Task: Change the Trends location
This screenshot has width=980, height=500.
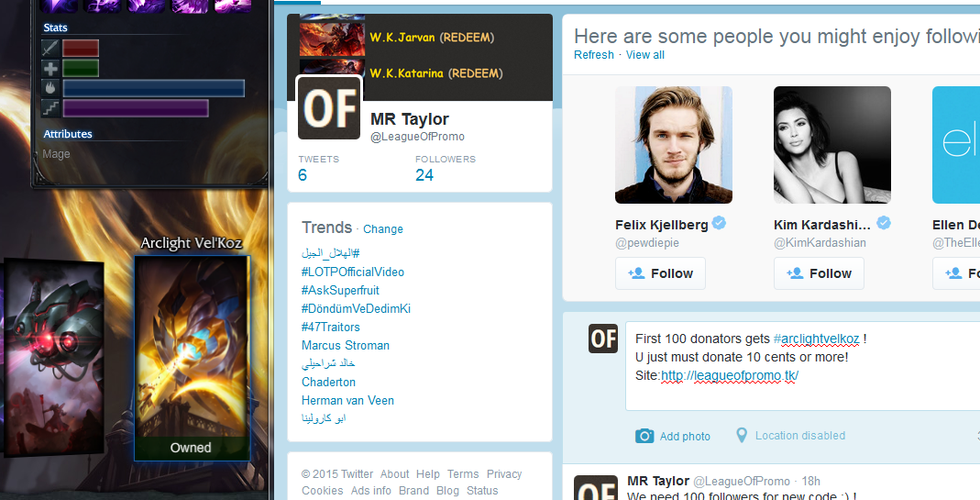Action: click(x=383, y=229)
